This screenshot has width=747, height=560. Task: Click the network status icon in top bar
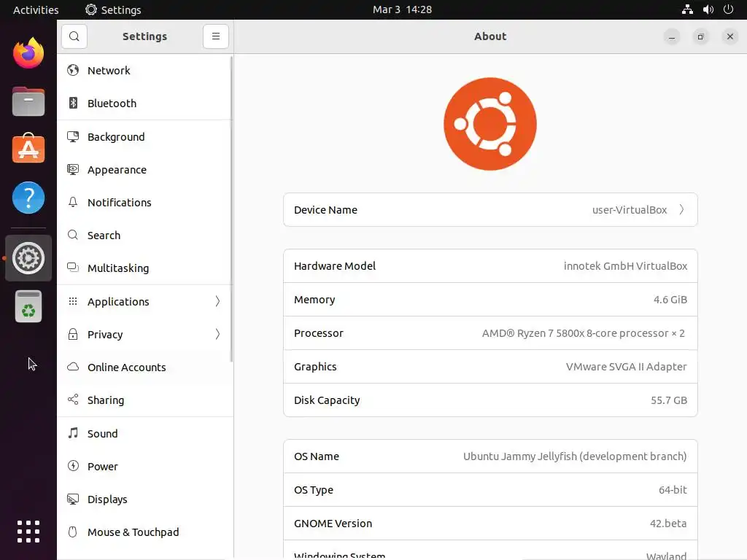coord(687,9)
